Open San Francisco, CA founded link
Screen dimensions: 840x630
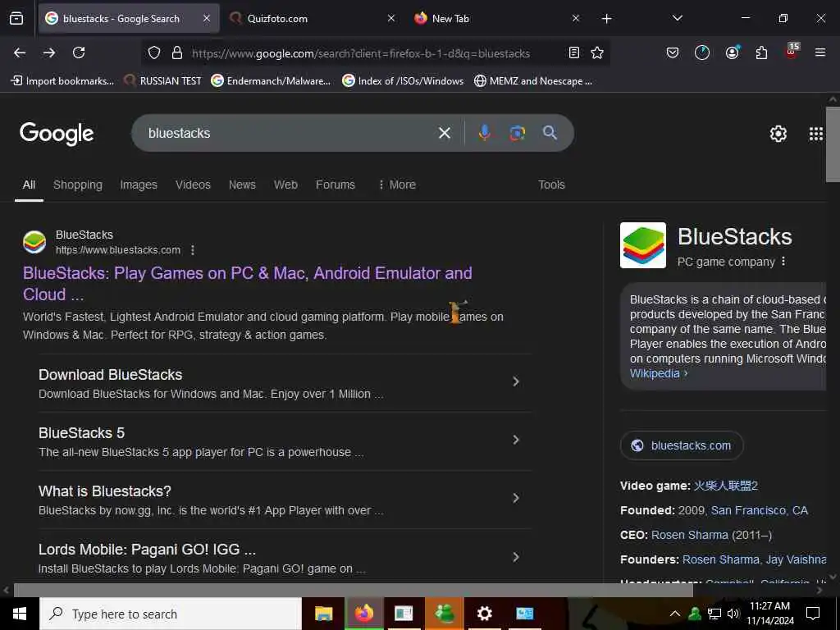[x=759, y=510]
